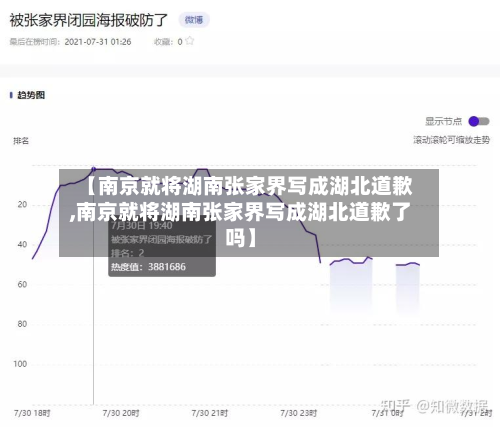500x427 pixels.
Task: Click the peak data node on the chart line
Action: 94,169
